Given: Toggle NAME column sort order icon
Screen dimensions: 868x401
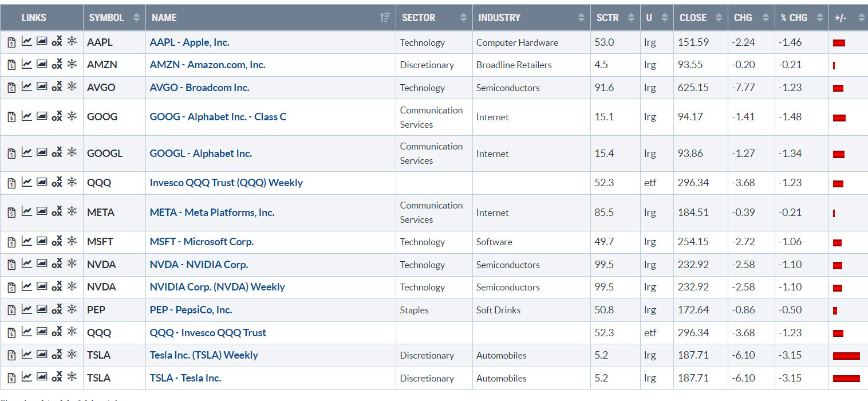Looking at the screenshot, I should click(385, 18).
